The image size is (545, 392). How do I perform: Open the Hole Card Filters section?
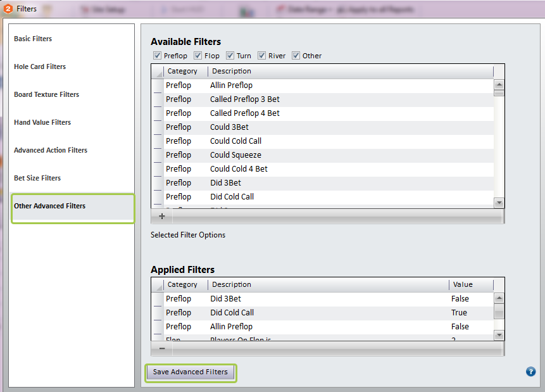pos(40,66)
